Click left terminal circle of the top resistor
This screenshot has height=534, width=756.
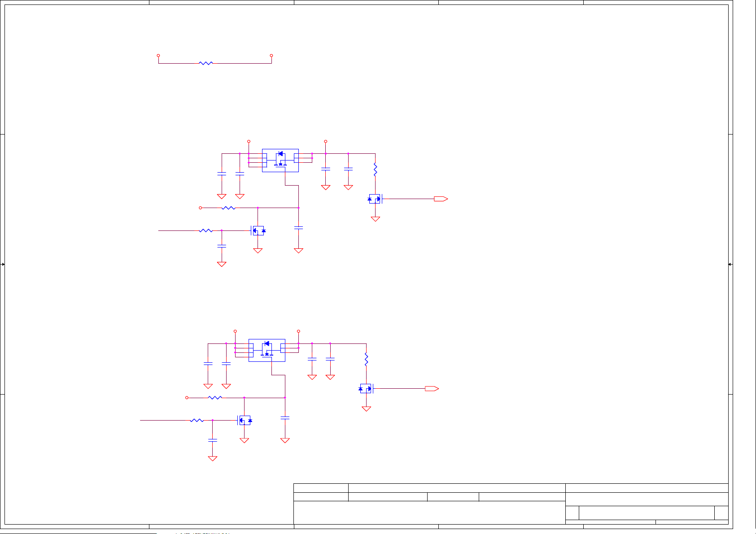(x=158, y=56)
